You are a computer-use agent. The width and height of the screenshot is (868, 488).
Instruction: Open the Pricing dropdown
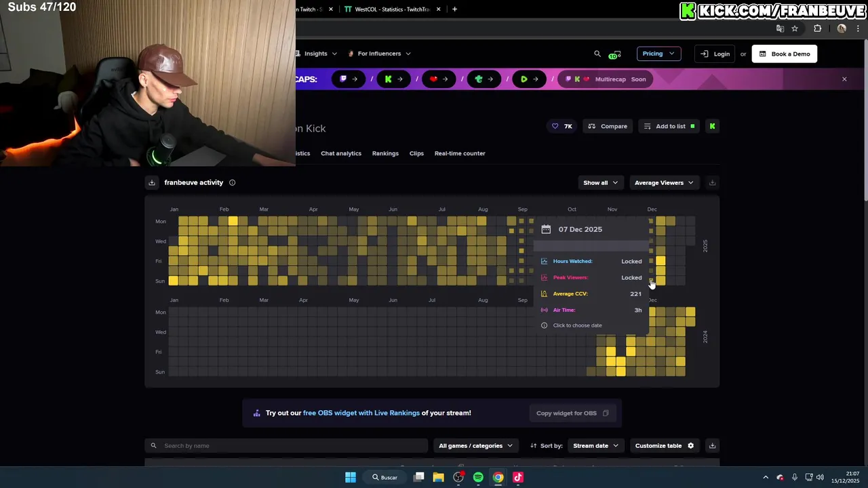pyautogui.click(x=658, y=54)
